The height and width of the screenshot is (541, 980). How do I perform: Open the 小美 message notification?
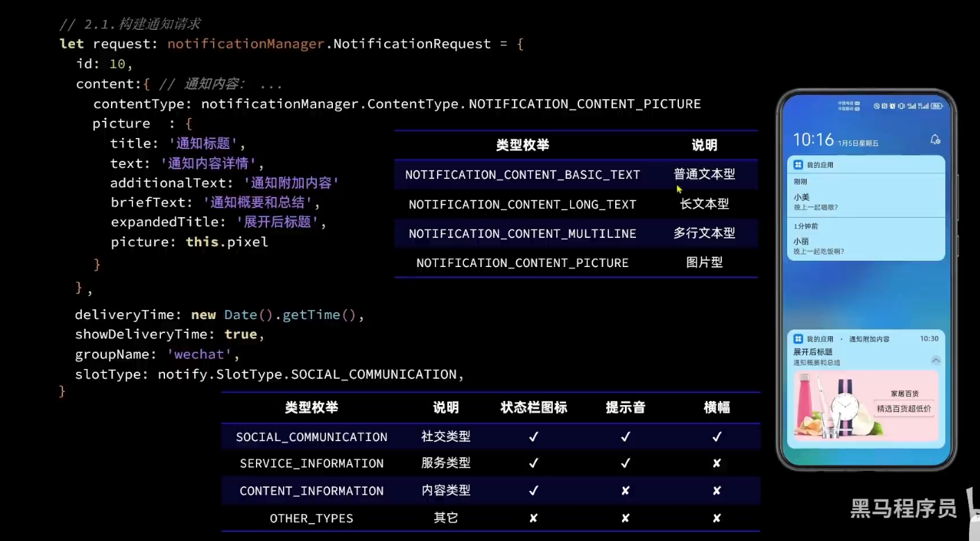[x=866, y=196]
